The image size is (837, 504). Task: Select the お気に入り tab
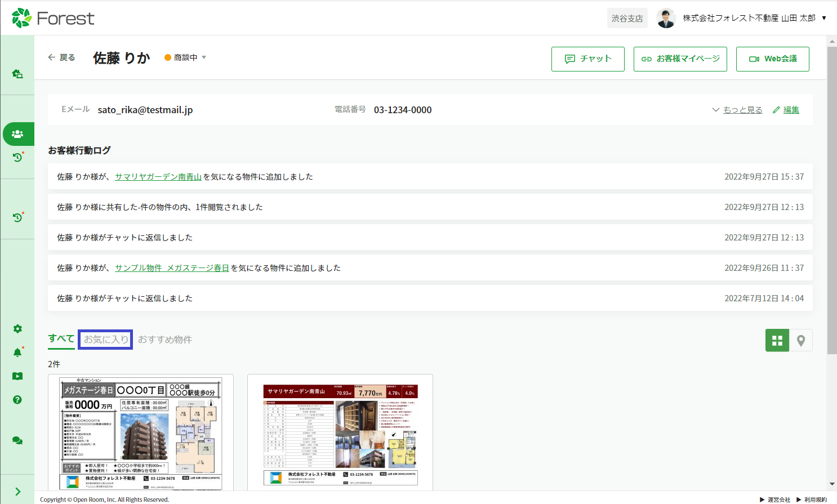(x=105, y=340)
